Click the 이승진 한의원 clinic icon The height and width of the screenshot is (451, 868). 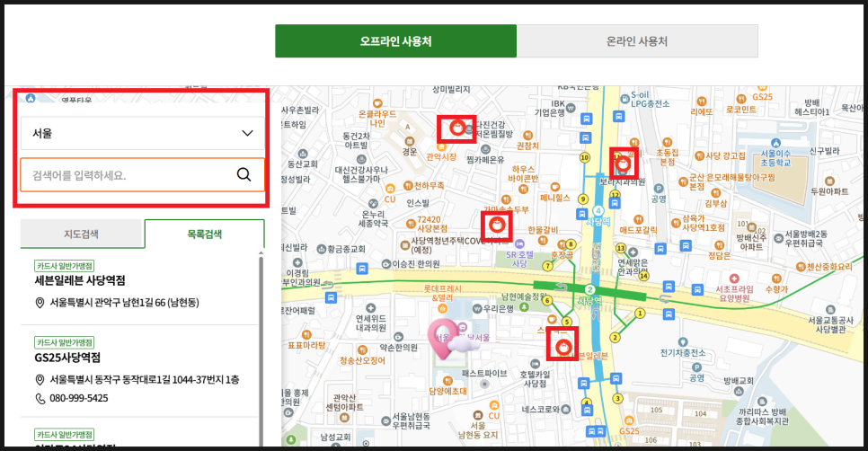coord(385,264)
